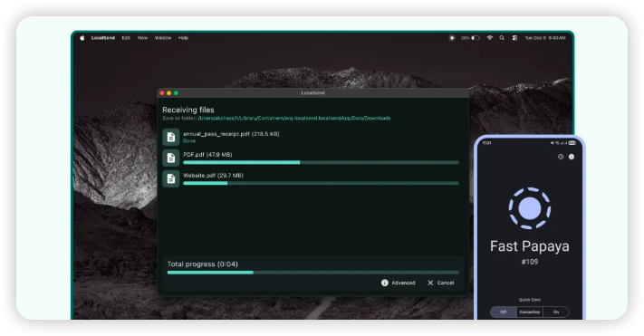Click the Website.pdf progress bar
The height and width of the screenshot is (336, 644).
pos(321,183)
